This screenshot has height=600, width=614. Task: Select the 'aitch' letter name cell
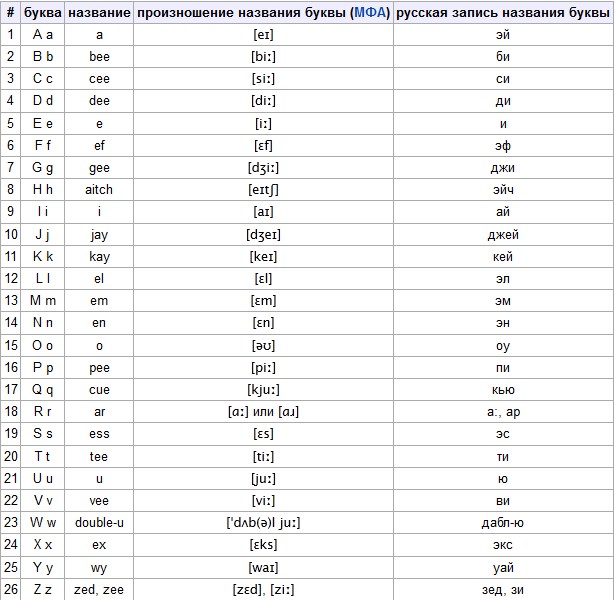tap(99, 189)
